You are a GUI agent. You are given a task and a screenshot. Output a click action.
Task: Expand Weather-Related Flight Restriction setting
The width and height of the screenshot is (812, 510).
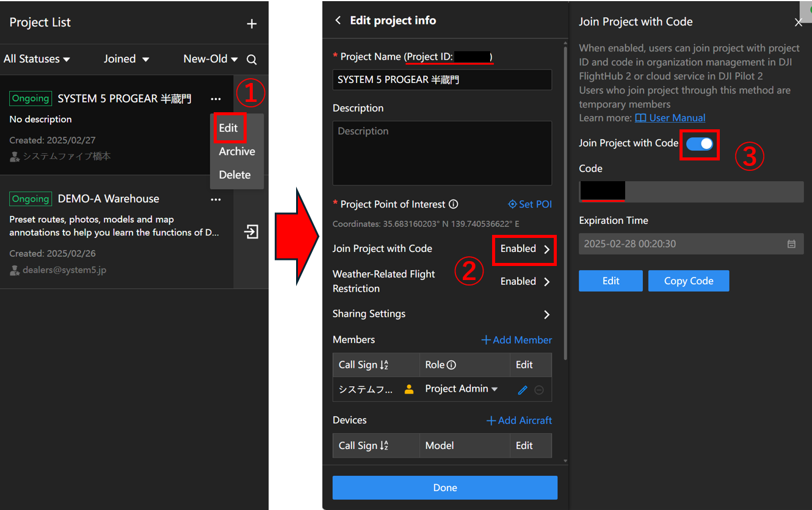(x=526, y=281)
